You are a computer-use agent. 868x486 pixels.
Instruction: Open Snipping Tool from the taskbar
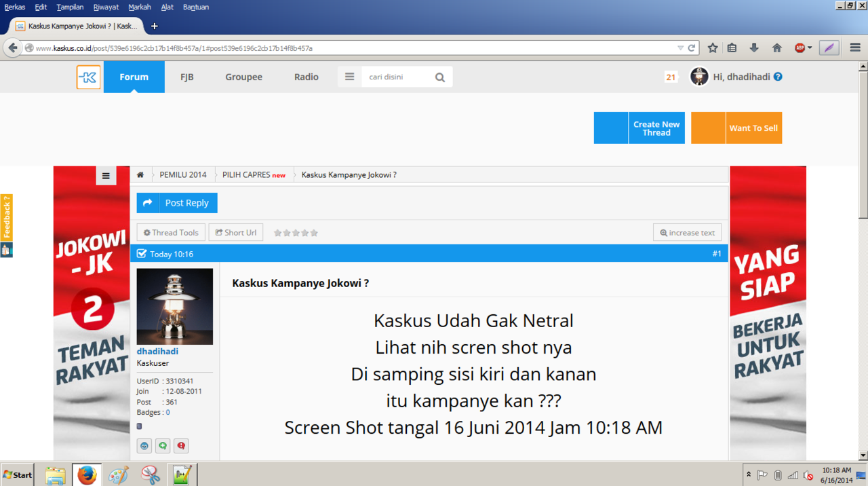pyautogui.click(x=150, y=475)
